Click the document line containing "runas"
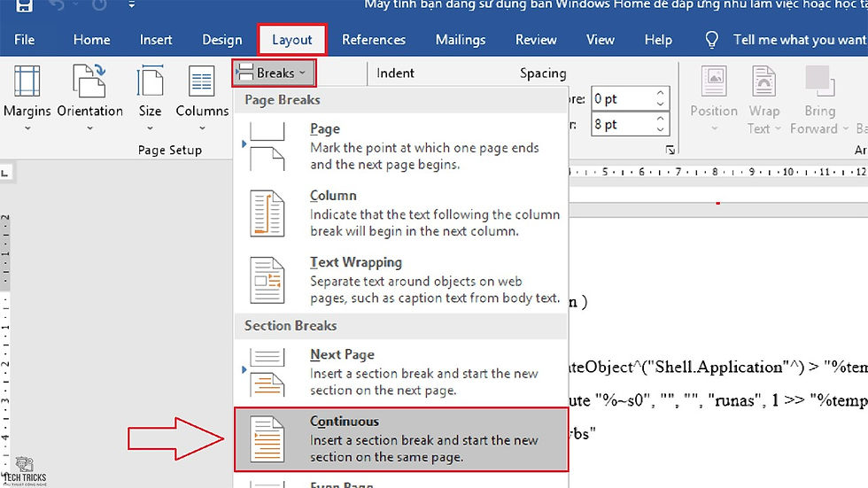Screen dimensions: 868x488 pos(718,399)
